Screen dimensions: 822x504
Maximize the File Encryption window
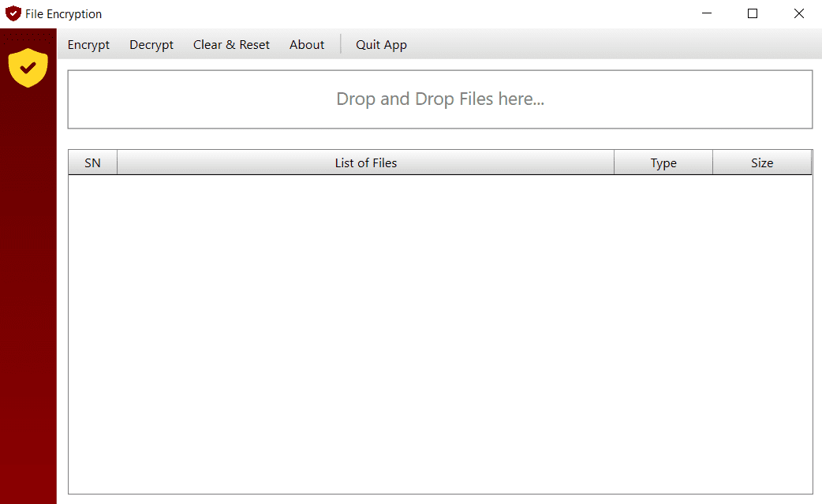pos(753,13)
